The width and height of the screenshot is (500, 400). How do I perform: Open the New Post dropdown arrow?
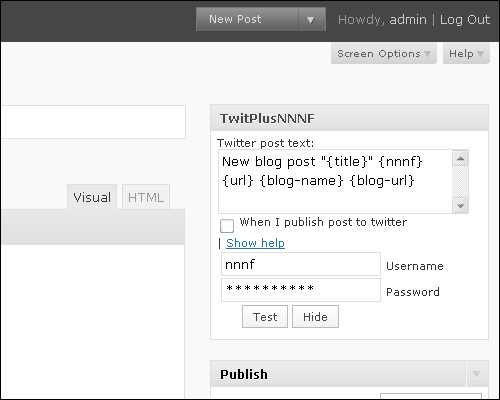click(311, 19)
